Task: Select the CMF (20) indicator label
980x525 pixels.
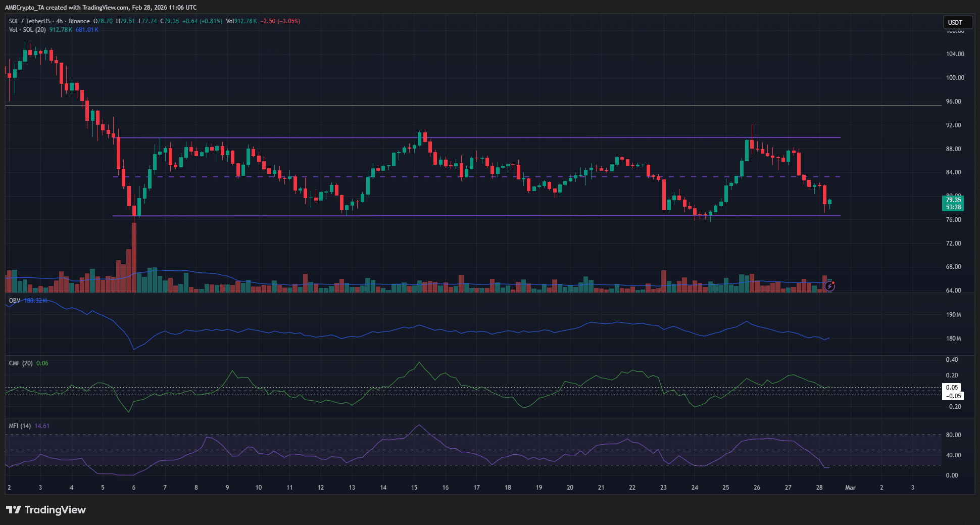Action: pyautogui.click(x=21, y=363)
